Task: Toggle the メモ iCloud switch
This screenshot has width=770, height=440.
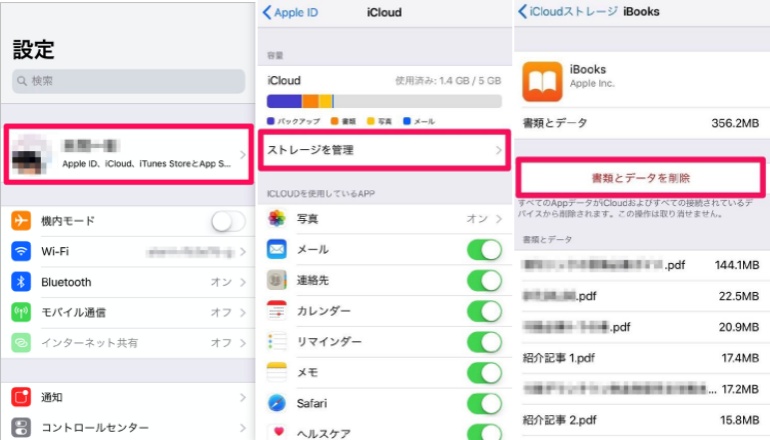Action: coord(484,373)
